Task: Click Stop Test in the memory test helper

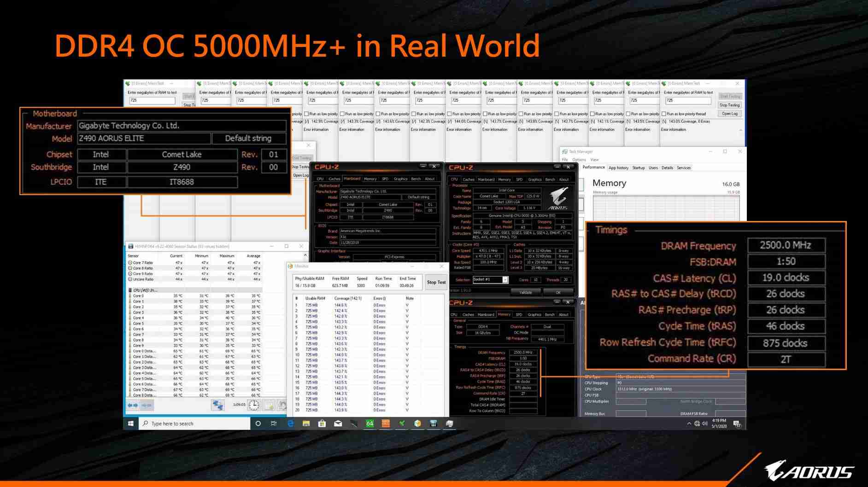Action: 436,282
